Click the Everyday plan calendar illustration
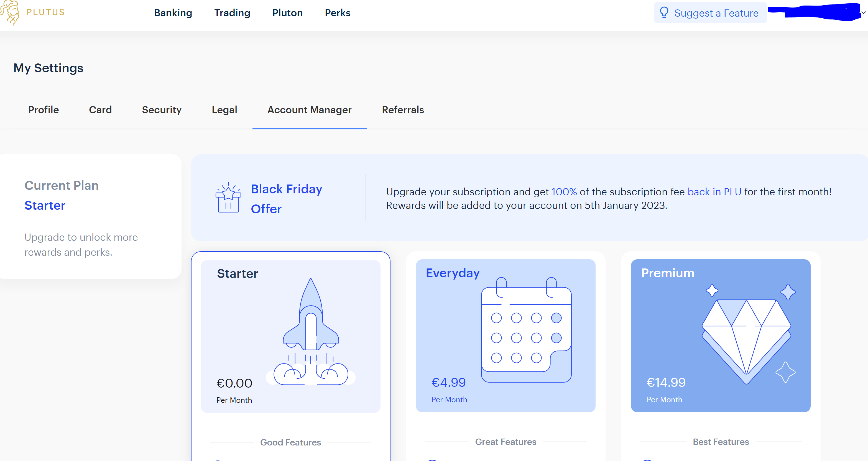868x461 pixels. [526, 329]
